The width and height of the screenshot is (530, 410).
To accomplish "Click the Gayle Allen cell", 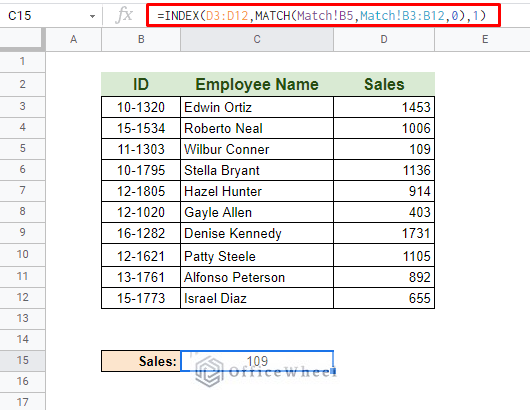I will pyautogui.click(x=257, y=212).
